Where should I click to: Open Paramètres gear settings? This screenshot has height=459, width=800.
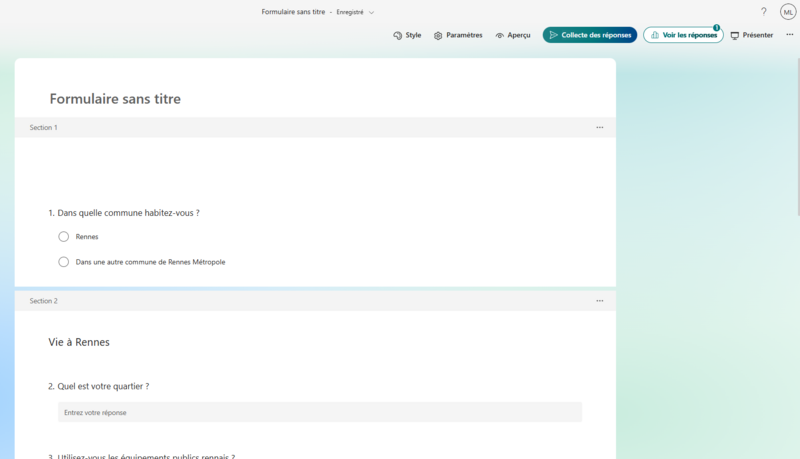438,35
